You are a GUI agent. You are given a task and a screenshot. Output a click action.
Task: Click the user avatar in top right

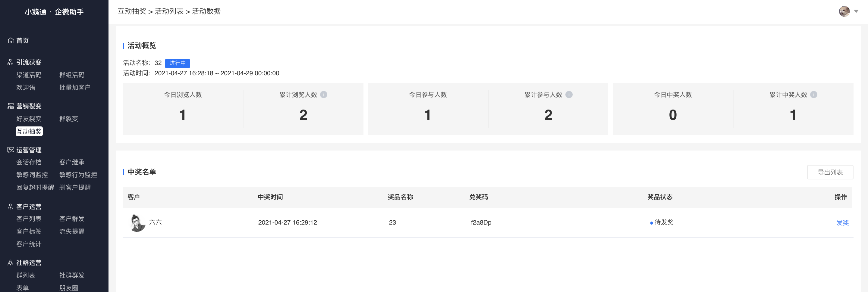point(844,11)
